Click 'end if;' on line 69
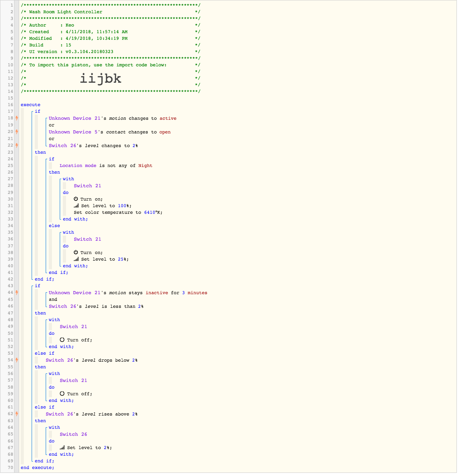This screenshot has height=476, width=460. [45, 461]
